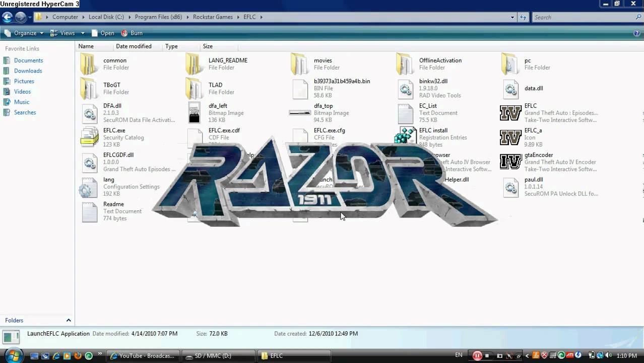Expand the Folders pane
The image size is (644, 363).
click(69, 321)
